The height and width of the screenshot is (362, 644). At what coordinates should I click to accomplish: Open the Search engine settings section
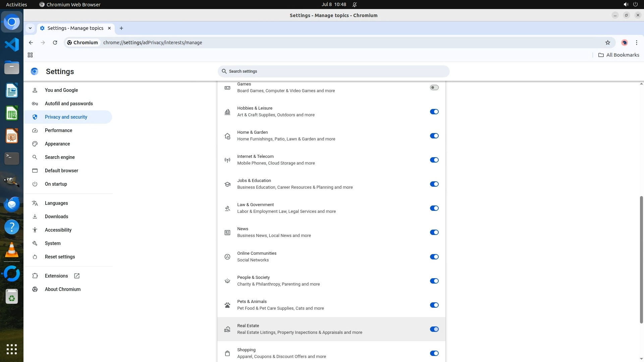pyautogui.click(x=60, y=157)
